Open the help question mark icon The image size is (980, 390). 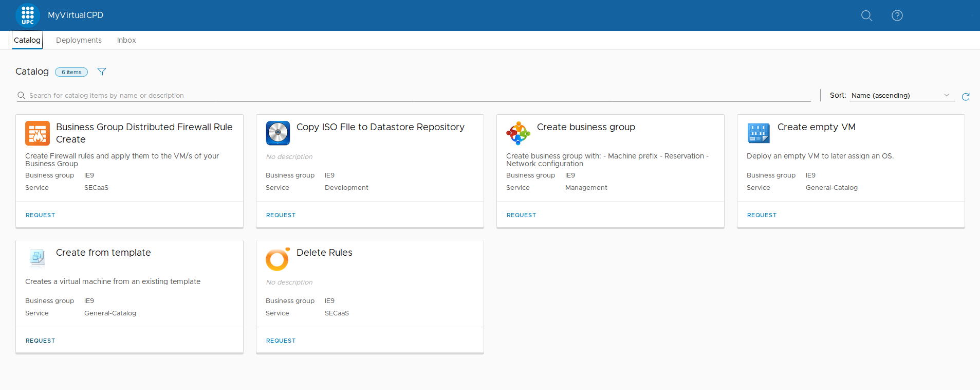pos(897,15)
